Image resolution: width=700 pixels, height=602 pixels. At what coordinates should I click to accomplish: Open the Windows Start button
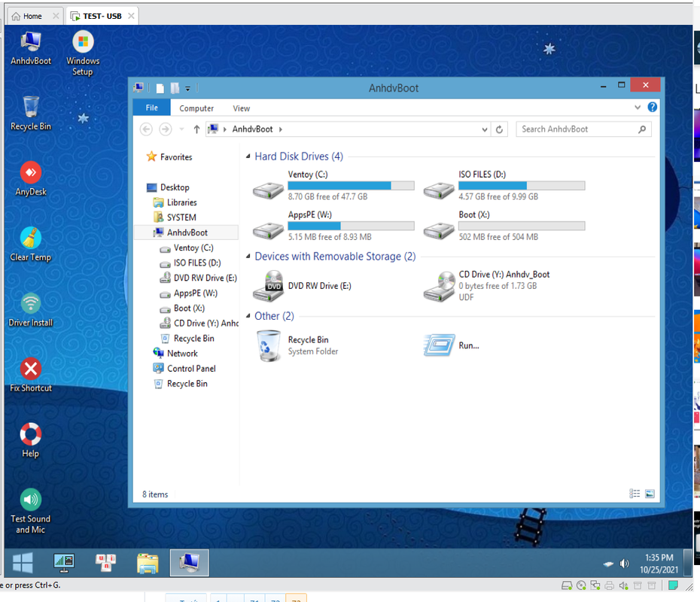tap(23, 562)
